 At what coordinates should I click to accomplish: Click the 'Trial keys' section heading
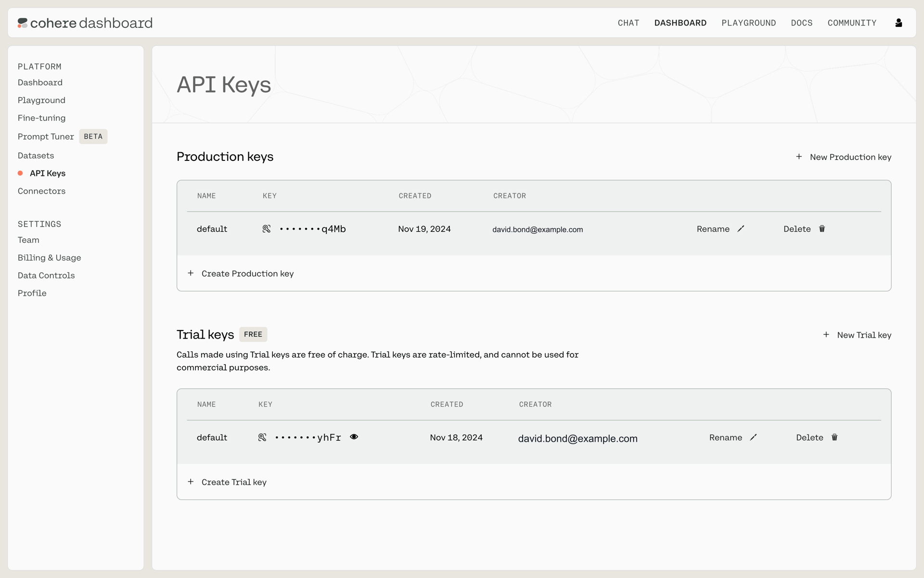[205, 334]
